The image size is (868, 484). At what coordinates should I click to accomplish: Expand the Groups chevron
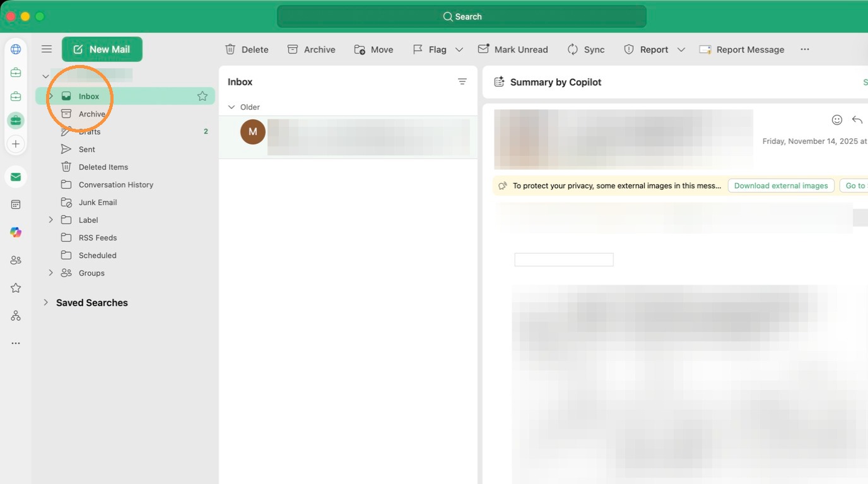click(50, 273)
